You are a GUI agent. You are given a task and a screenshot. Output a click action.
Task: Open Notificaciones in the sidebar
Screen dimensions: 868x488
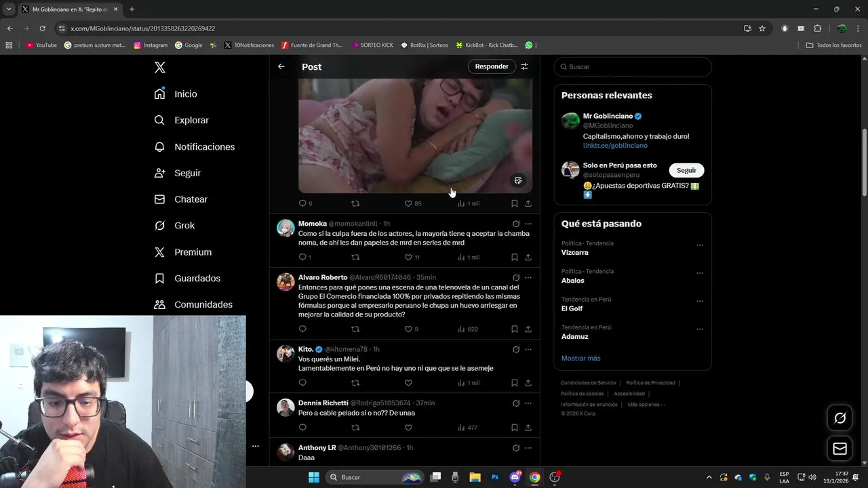point(195,146)
